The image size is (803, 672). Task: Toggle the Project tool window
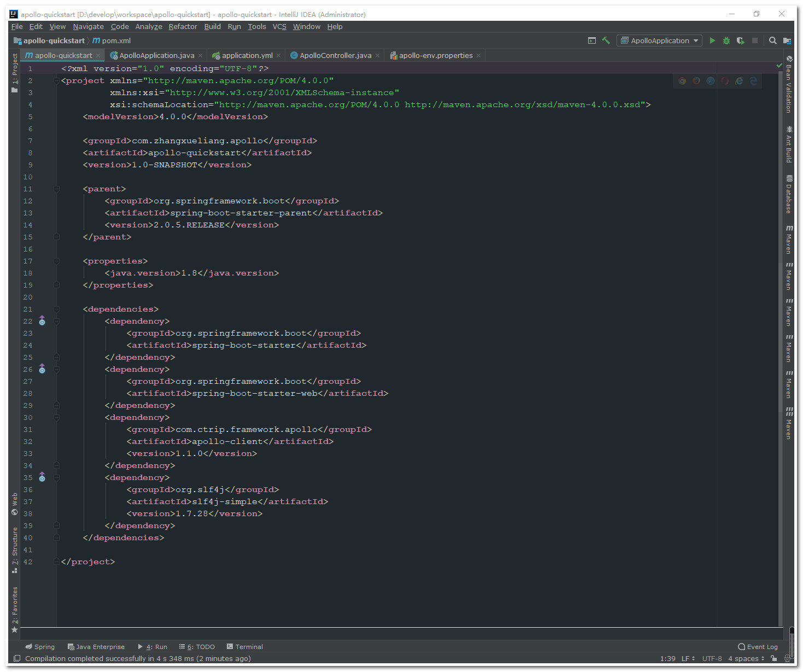click(x=15, y=73)
